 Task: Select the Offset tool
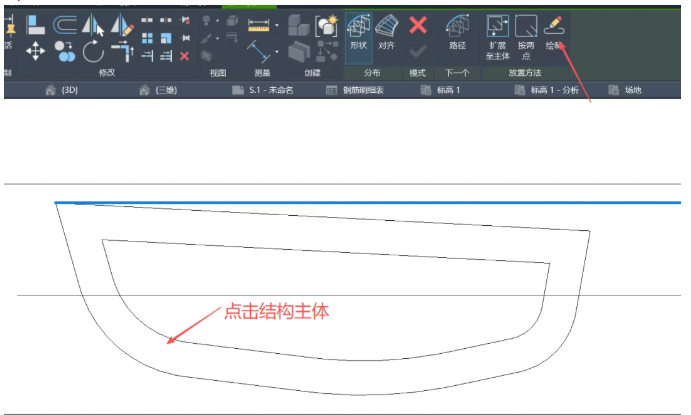click(64, 25)
